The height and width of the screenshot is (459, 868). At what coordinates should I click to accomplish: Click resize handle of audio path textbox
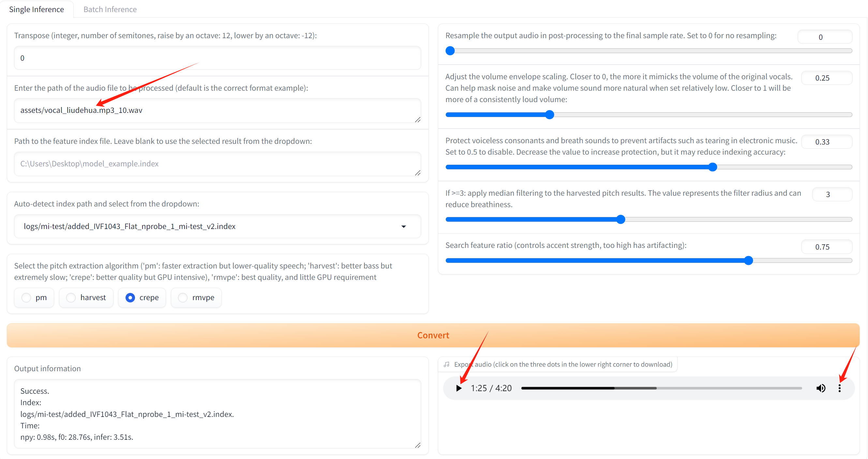coord(417,120)
